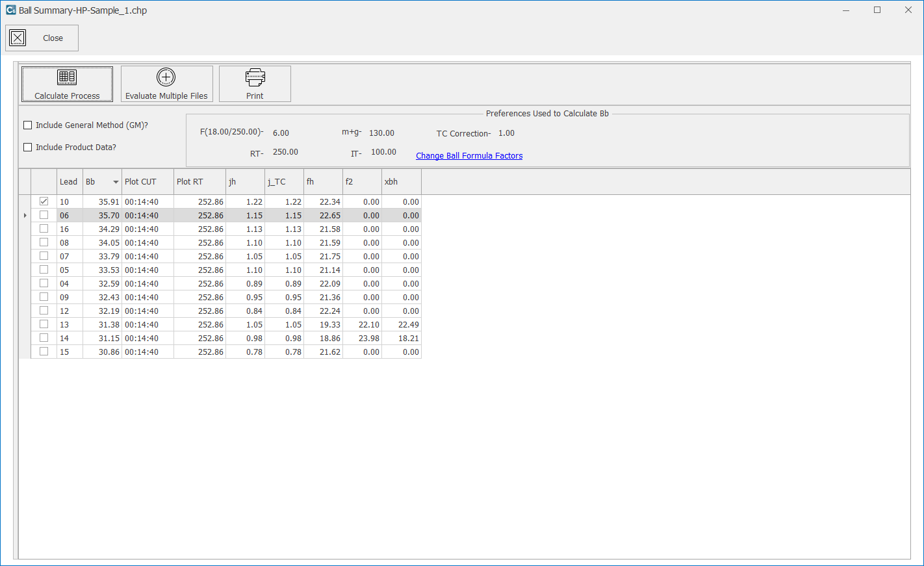Viewport: 924px width, 566px height.
Task: Click fh value 19.33
Action: pyautogui.click(x=329, y=325)
